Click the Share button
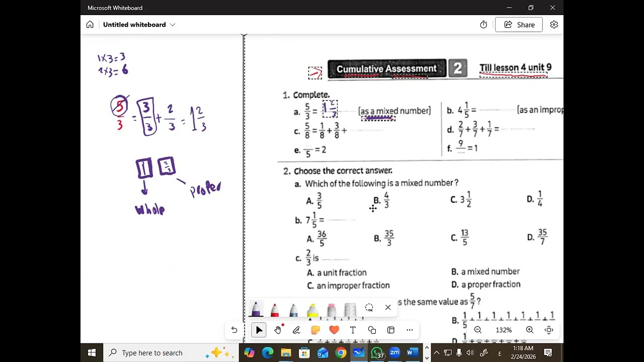644x362 pixels. pyautogui.click(x=519, y=25)
